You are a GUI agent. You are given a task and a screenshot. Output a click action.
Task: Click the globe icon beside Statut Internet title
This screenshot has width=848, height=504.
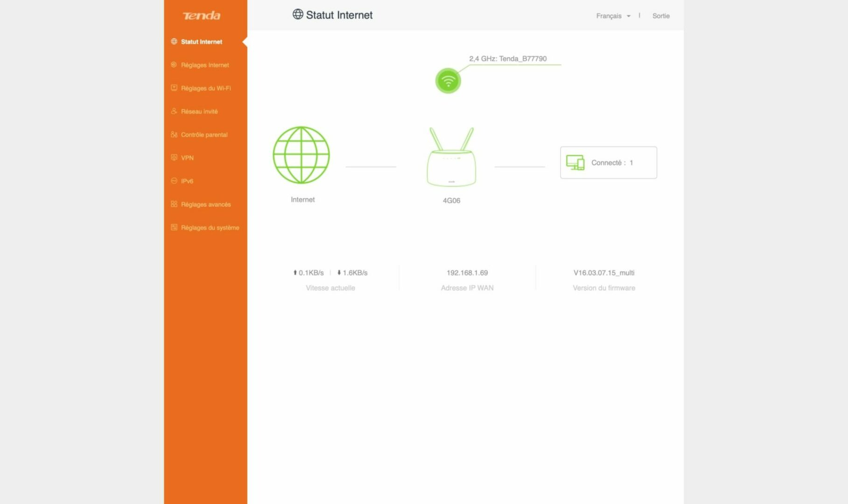[x=298, y=14]
